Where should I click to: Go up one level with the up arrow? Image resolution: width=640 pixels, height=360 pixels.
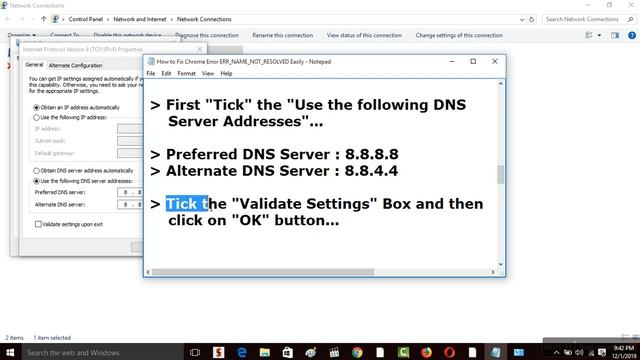[43, 19]
